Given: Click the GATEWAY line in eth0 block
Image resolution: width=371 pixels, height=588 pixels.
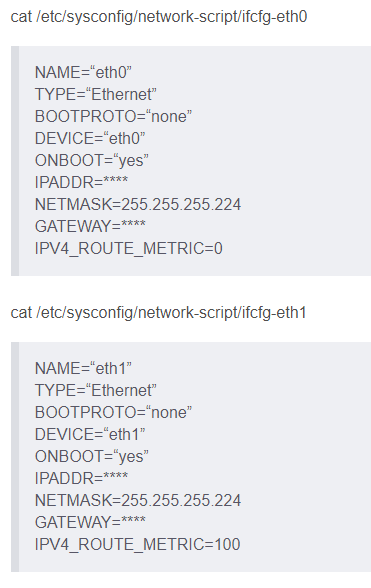Looking at the screenshot, I should (x=90, y=226).
